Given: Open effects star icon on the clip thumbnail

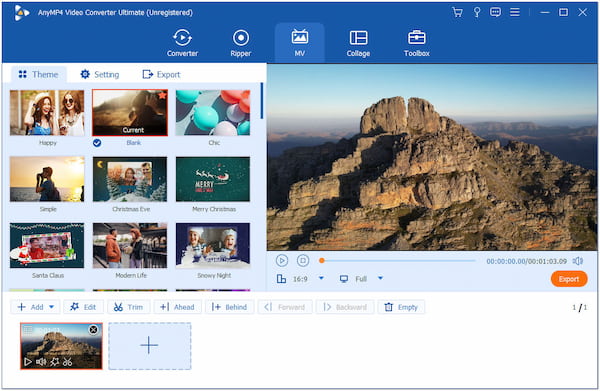Looking at the screenshot, I should [x=54, y=362].
